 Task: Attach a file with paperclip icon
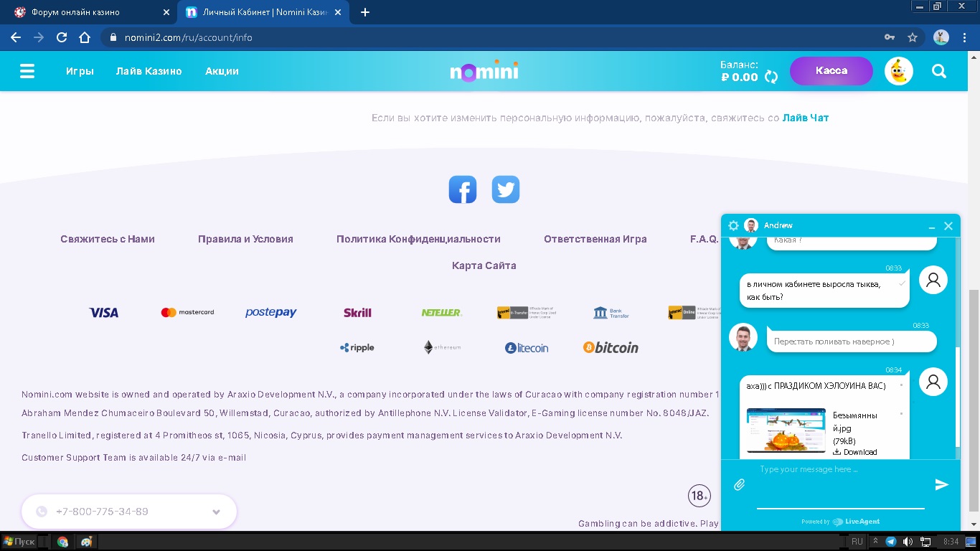(x=740, y=485)
